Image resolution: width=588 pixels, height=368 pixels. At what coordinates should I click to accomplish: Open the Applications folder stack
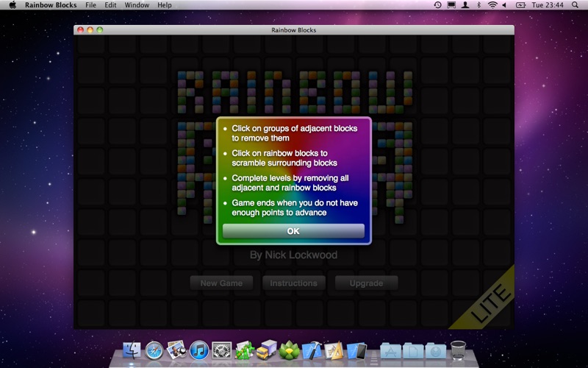click(390, 351)
